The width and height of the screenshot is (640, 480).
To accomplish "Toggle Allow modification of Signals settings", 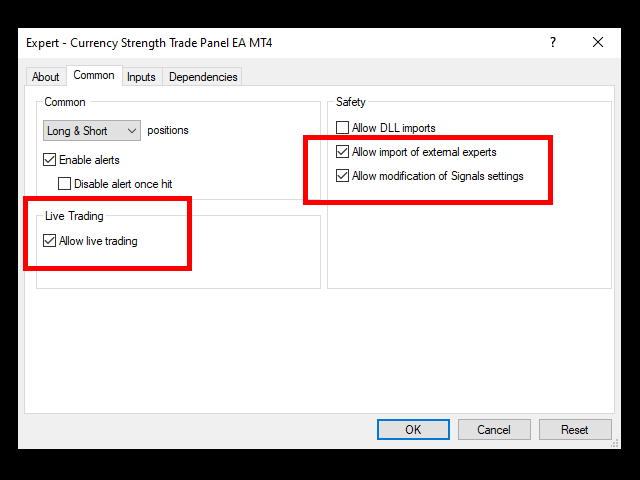I will (342, 176).
